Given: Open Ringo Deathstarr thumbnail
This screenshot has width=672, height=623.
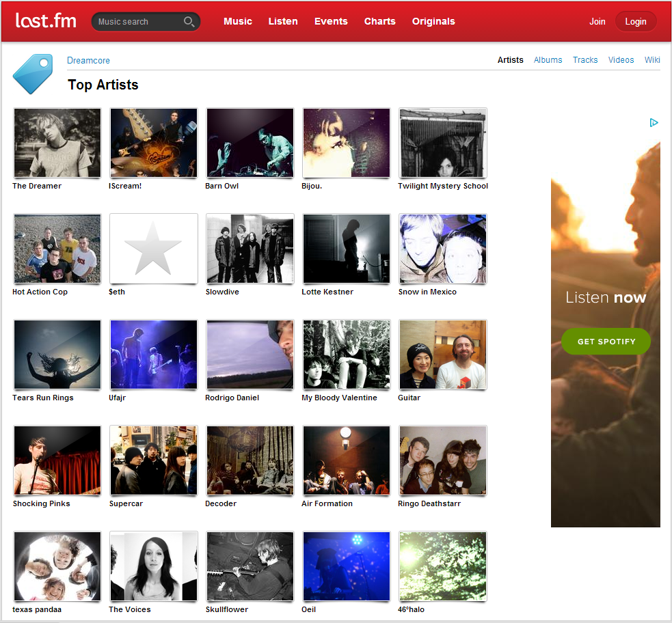Looking at the screenshot, I should point(443,460).
